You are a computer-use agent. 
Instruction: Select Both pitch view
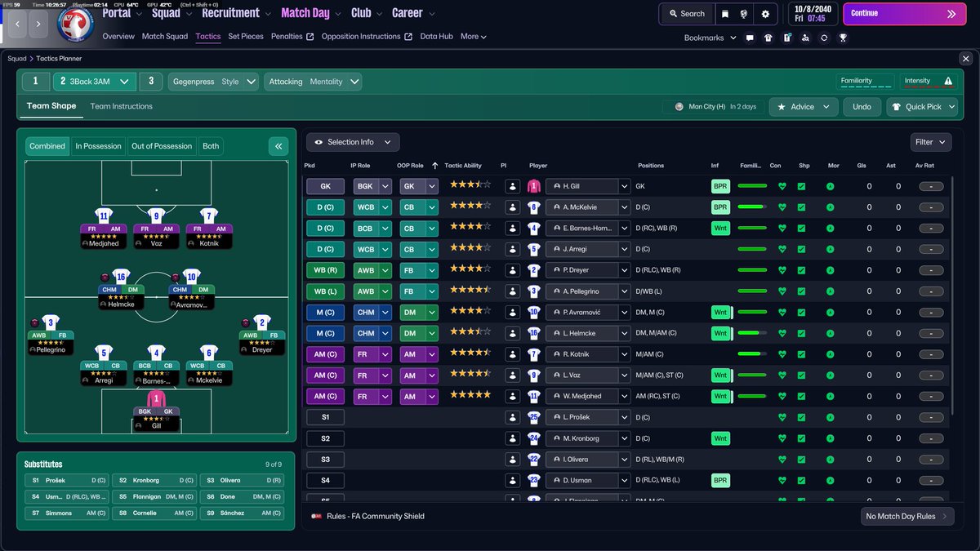coord(211,146)
